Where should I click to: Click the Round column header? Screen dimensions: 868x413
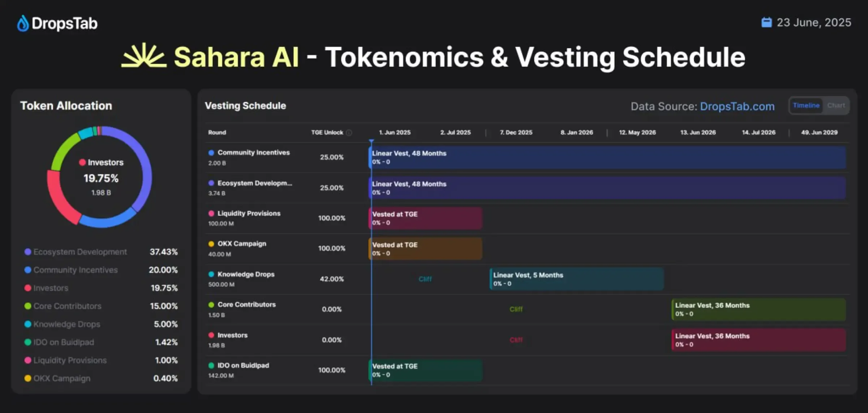point(217,133)
